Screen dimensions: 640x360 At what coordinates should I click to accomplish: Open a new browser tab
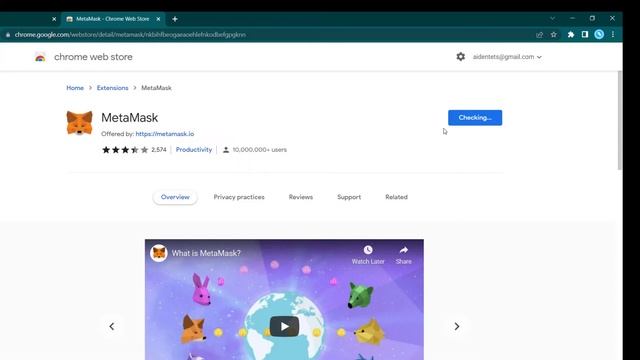(x=175, y=19)
